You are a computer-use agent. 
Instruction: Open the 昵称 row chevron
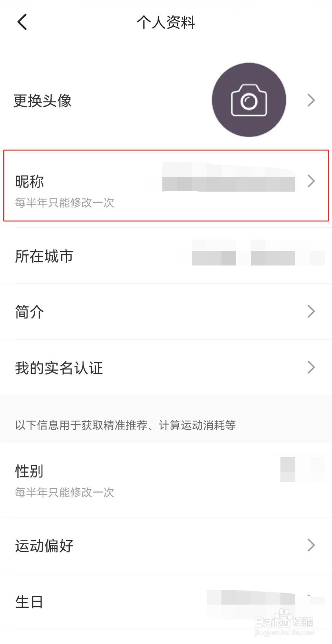click(311, 181)
